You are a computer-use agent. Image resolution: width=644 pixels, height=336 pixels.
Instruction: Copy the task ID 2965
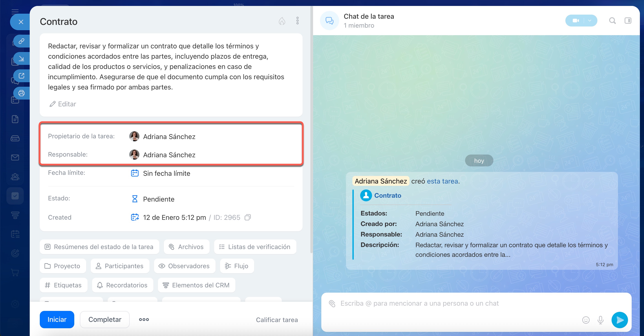click(247, 218)
